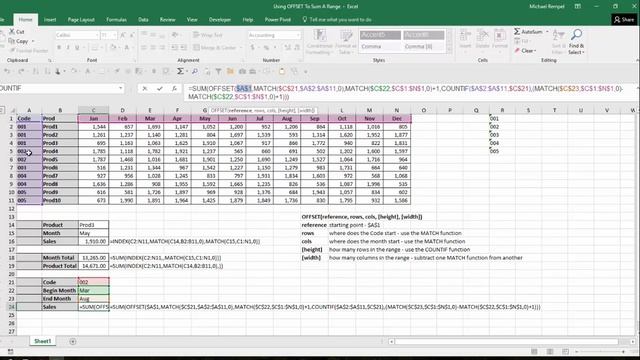
Task: Click the Cut scissors icon
Action: point(12,31)
